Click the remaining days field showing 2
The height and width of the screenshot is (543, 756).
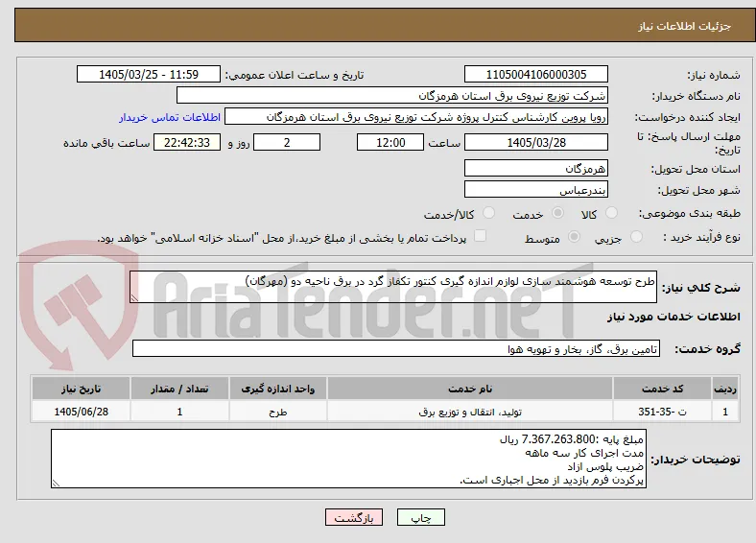pyautogui.click(x=287, y=142)
